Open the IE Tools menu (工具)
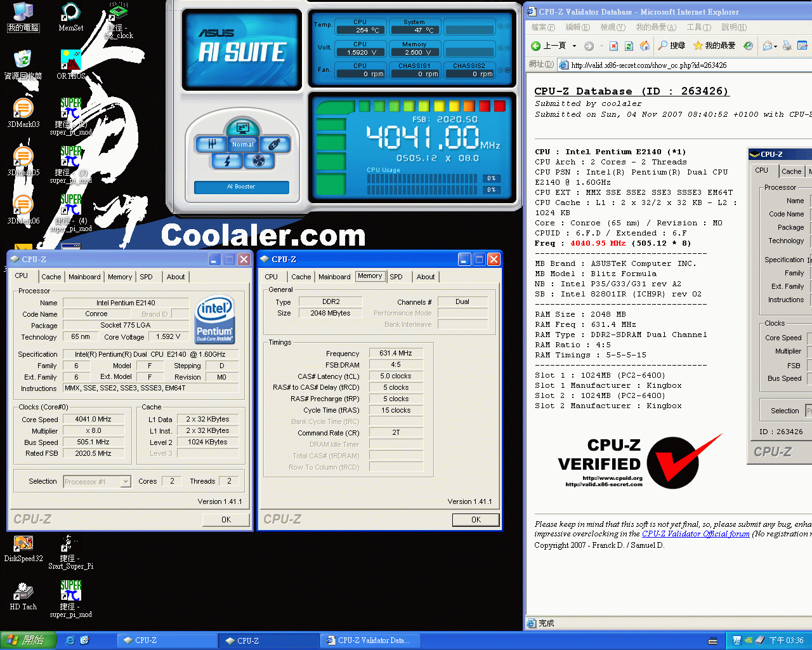812x650 pixels. point(698,27)
